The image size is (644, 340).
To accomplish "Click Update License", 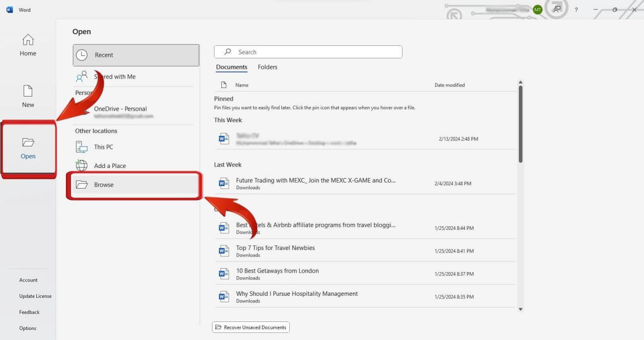I will (35, 296).
